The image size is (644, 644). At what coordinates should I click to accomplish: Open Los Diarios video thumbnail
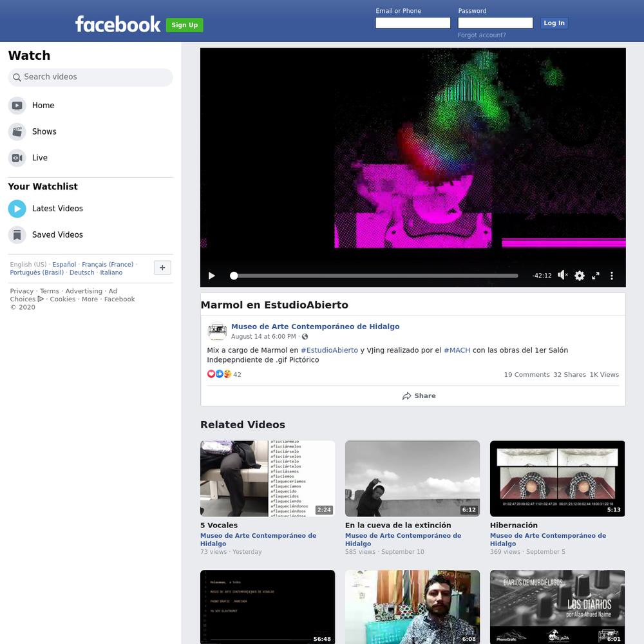pos(557,607)
